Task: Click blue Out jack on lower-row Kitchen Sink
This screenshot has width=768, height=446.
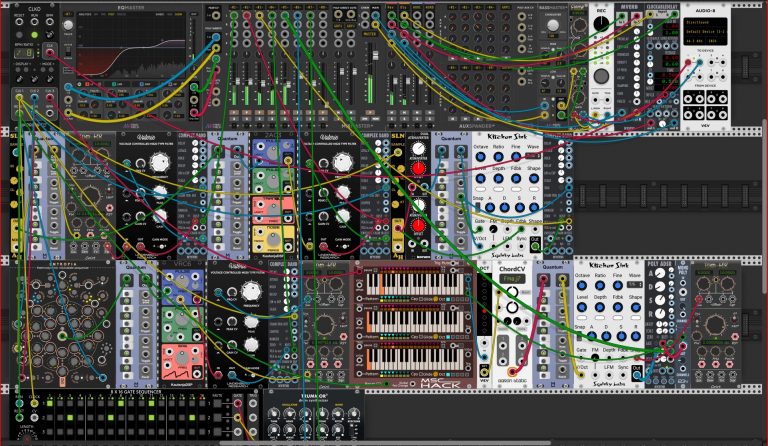Action: [x=636, y=376]
